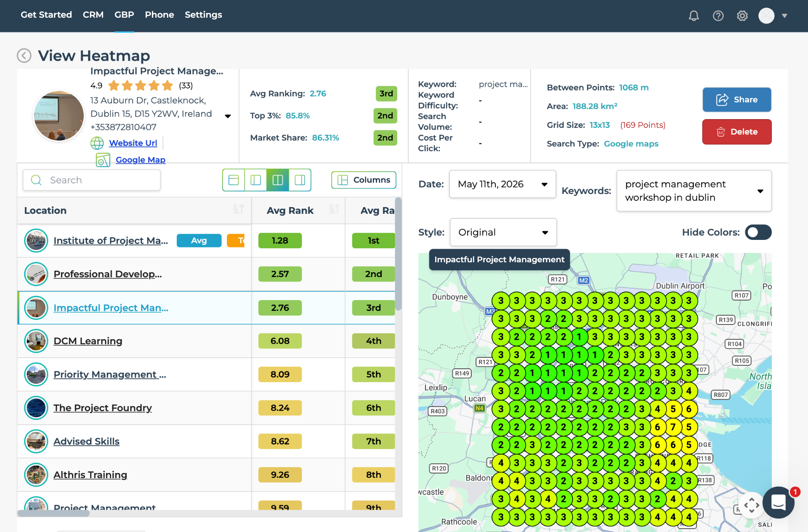The height and width of the screenshot is (532, 808).
Task: Click the 3rd badge next to Avg Ranking
Action: pyautogui.click(x=386, y=93)
